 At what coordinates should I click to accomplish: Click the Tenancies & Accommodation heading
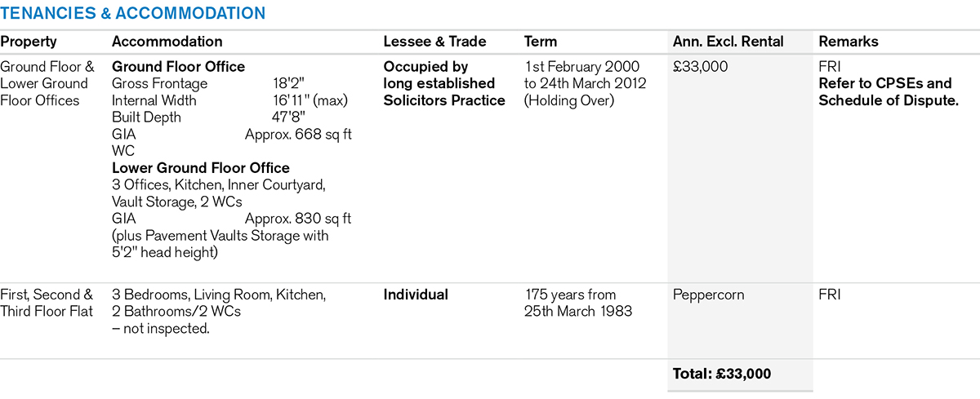pyautogui.click(x=132, y=13)
